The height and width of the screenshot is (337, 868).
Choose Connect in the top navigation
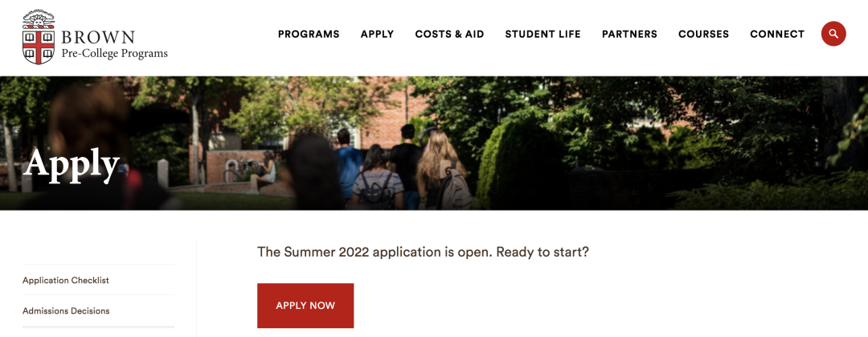776,35
